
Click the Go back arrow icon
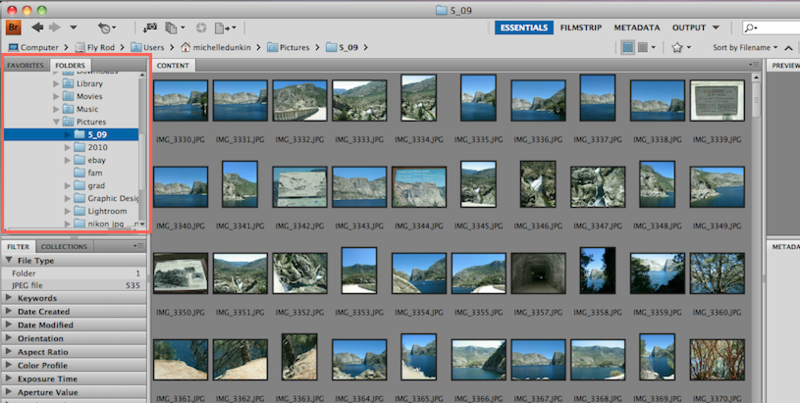(x=39, y=27)
